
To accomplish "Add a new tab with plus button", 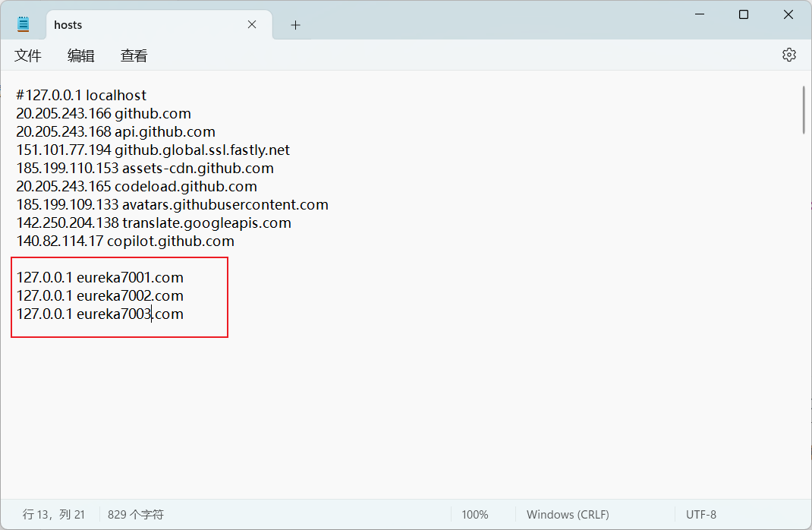I will tap(295, 25).
